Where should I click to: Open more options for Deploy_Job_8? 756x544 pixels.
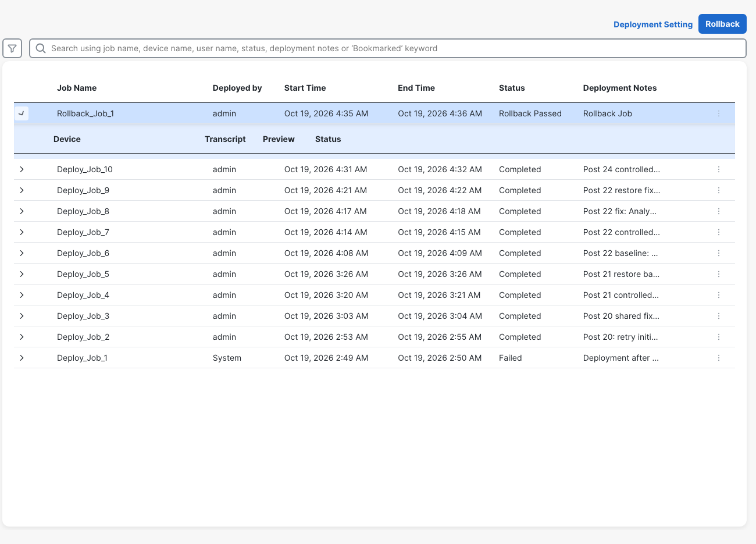(719, 211)
